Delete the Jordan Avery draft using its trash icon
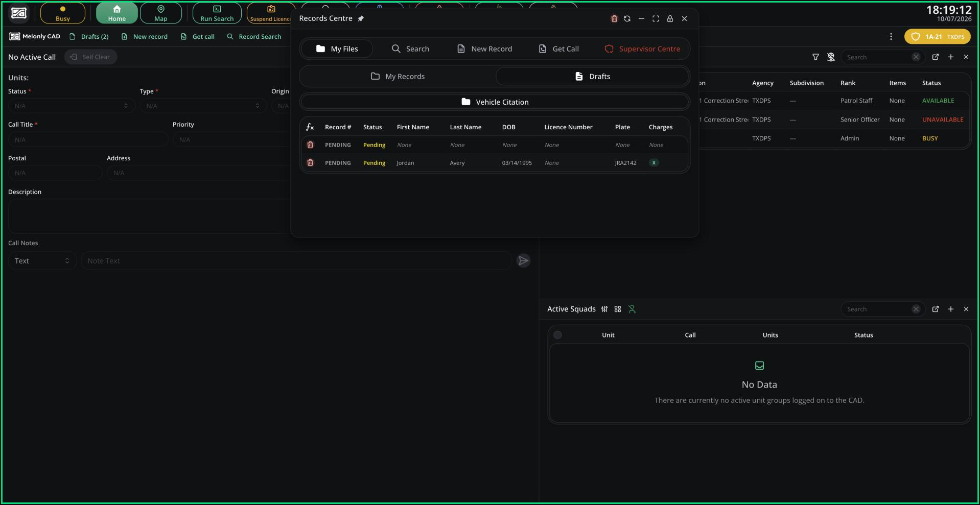The width and height of the screenshot is (980, 505). pos(310,163)
